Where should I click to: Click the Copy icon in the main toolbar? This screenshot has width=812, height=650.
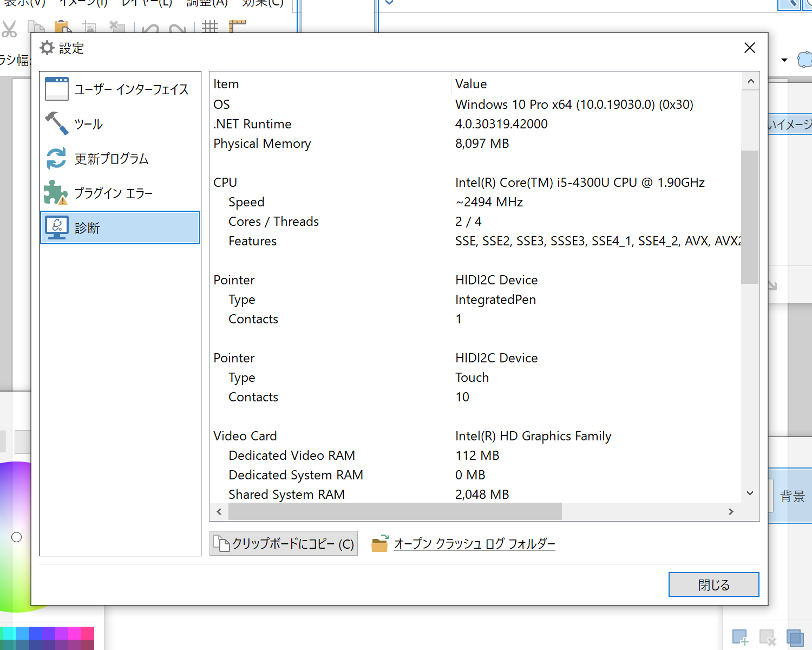pyautogui.click(x=36, y=28)
